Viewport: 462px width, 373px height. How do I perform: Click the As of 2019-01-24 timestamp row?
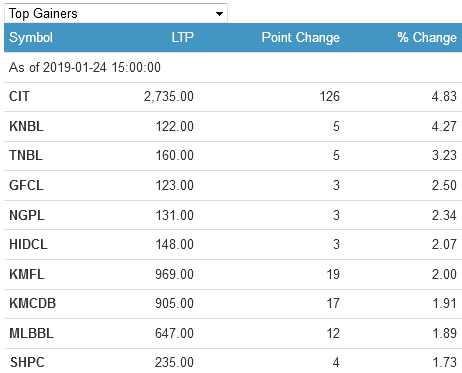pyautogui.click(x=233, y=67)
